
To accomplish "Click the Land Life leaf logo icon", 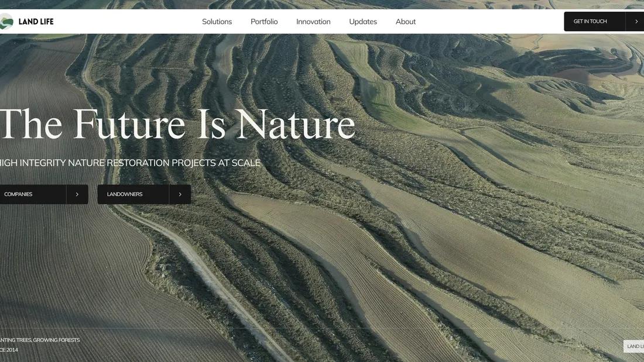I will [x=6, y=22].
